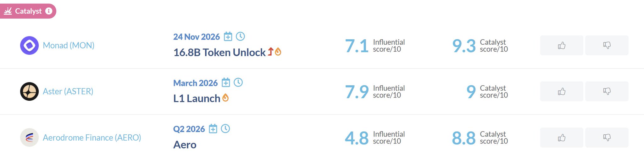Add Monad event to calendar icon
The image size is (644, 162).
click(228, 36)
